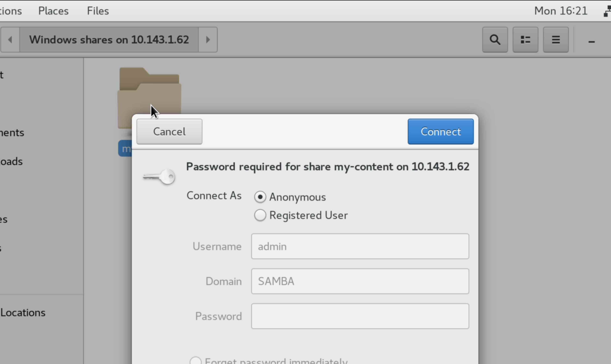This screenshot has height=364, width=611.
Task: Open the hamburger options menu
Action: (x=556, y=40)
